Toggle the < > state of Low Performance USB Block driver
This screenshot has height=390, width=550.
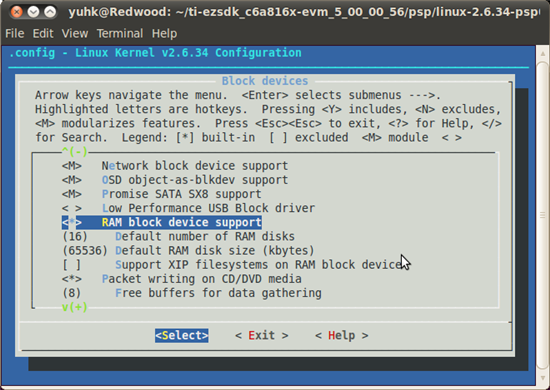pyautogui.click(x=72, y=208)
